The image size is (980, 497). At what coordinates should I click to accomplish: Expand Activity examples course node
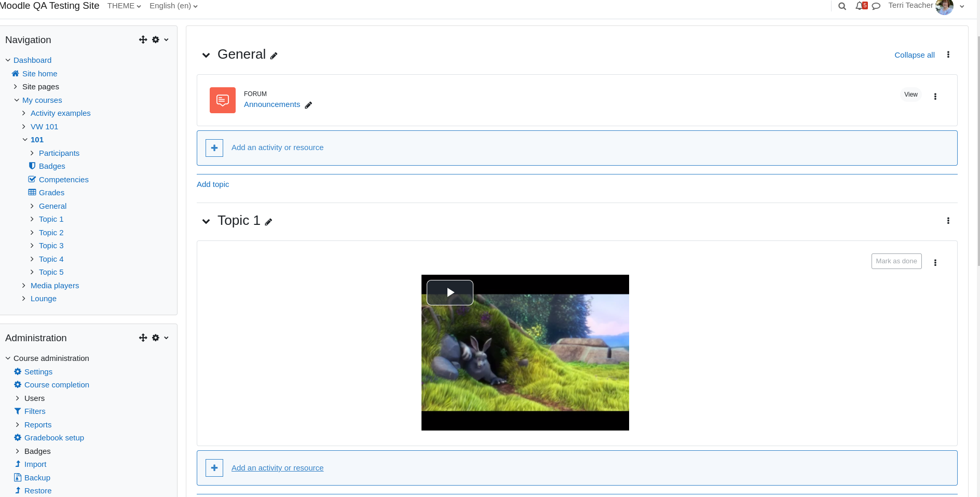[24, 113]
